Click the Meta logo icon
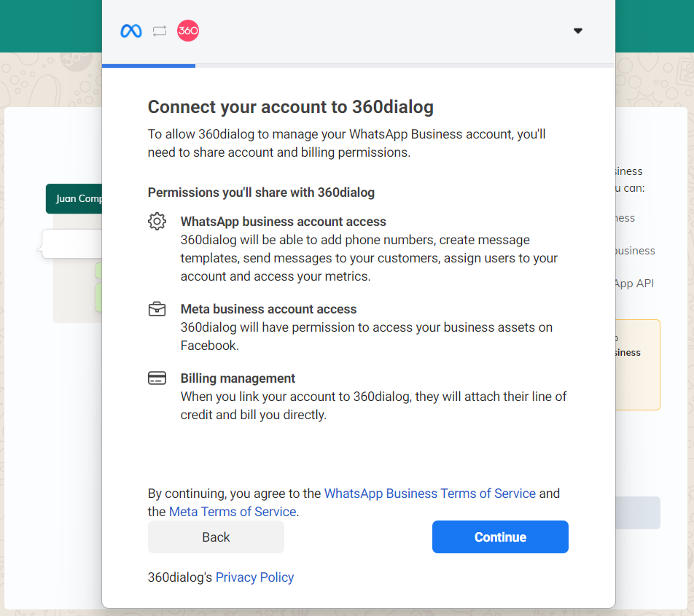This screenshot has width=694, height=616. (131, 31)
